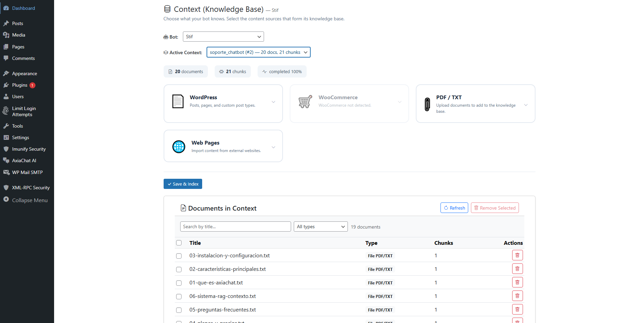This screenshot has height=323, width=644.
Task: Open the Plugins menu in sidebar
Action: pos(20,85)
